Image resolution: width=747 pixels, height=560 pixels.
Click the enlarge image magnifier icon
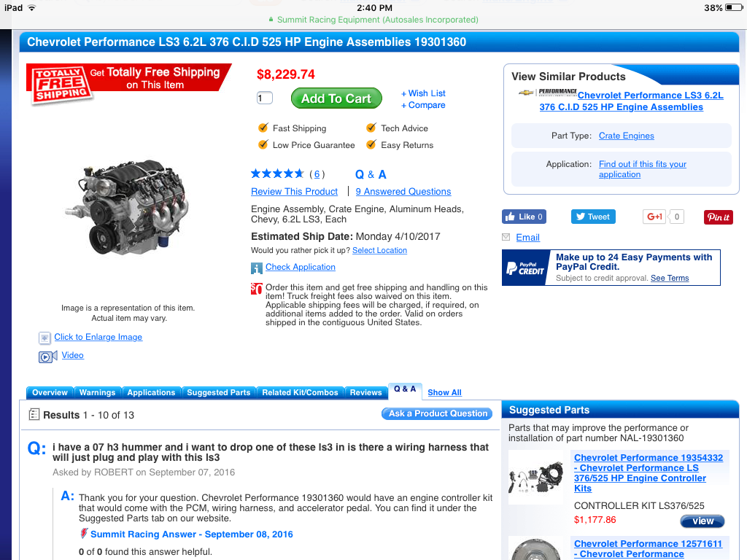point(44,338)
